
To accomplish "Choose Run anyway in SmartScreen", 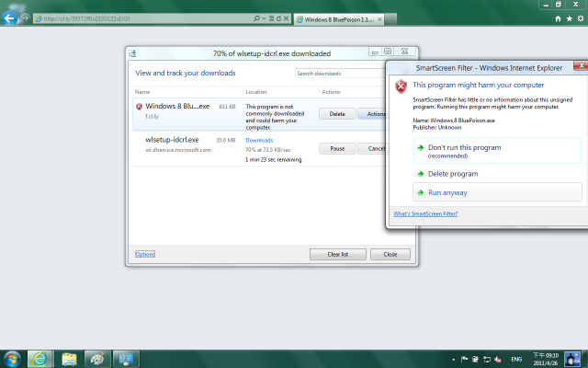I will coord(497,192).
